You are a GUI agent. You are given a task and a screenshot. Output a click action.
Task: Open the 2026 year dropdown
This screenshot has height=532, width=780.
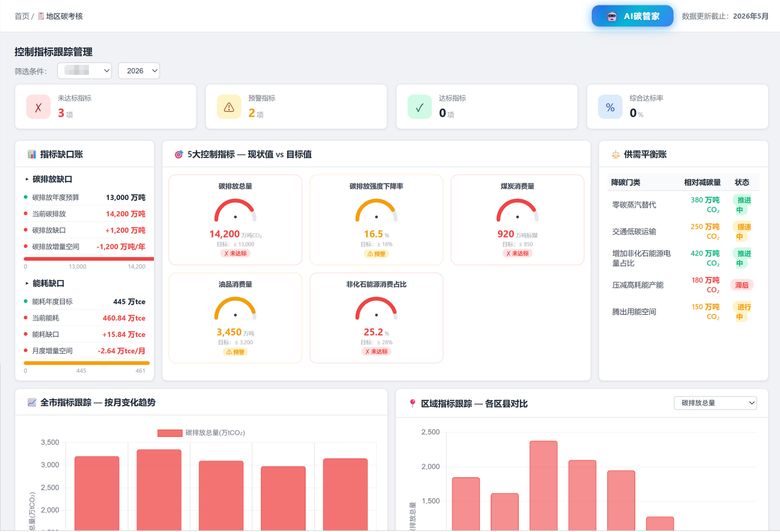point(139,71)
